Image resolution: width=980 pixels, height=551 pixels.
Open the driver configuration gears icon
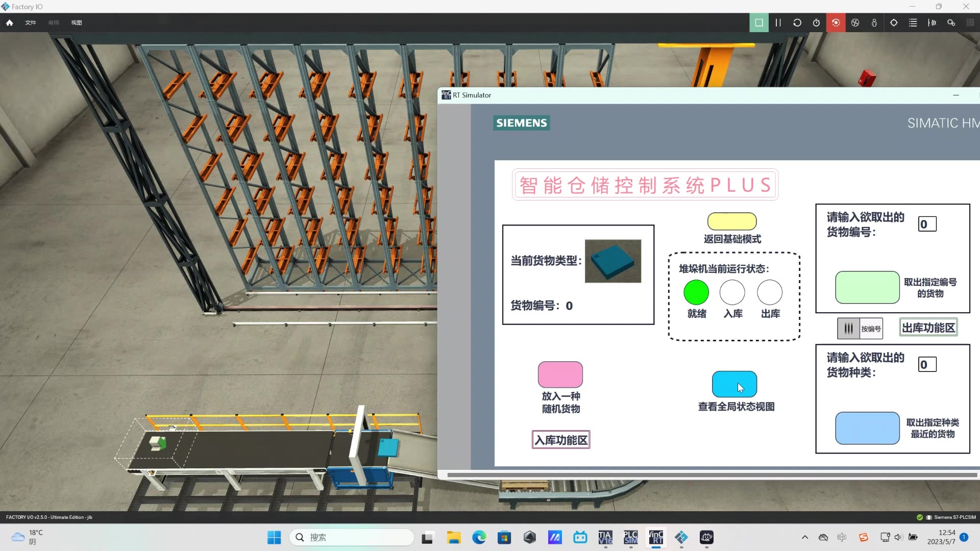[951, 22]
